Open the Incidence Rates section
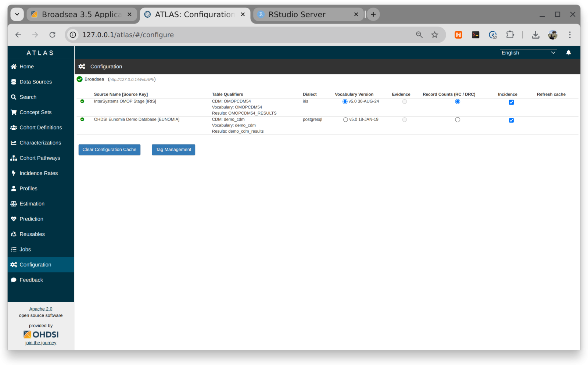This screenshot has height=365, width=588. (39, 173)
